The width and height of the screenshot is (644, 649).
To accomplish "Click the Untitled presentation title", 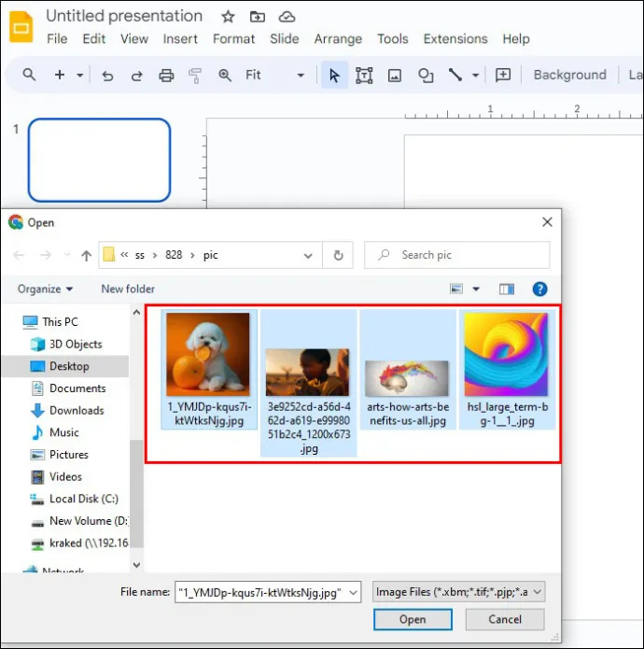I will [124, 16].
